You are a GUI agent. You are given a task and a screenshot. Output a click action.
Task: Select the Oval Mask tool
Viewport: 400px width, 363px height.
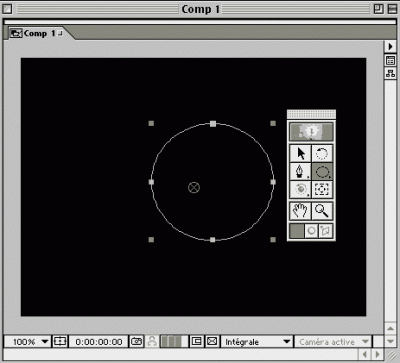point(322,171)
